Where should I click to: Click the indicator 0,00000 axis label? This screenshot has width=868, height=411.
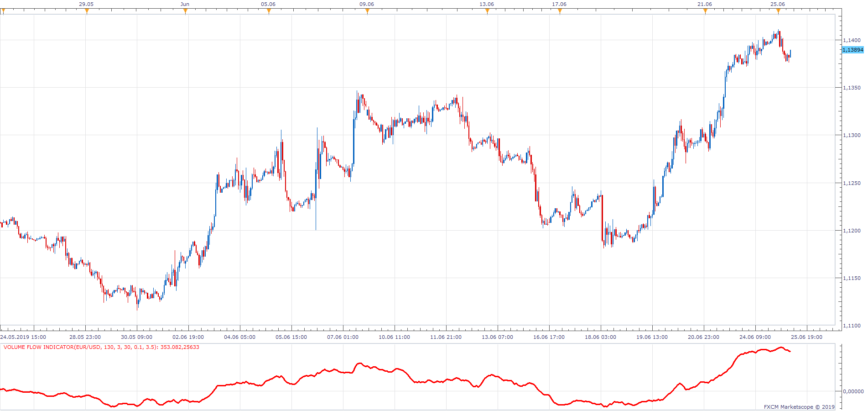tap(853, 391)
